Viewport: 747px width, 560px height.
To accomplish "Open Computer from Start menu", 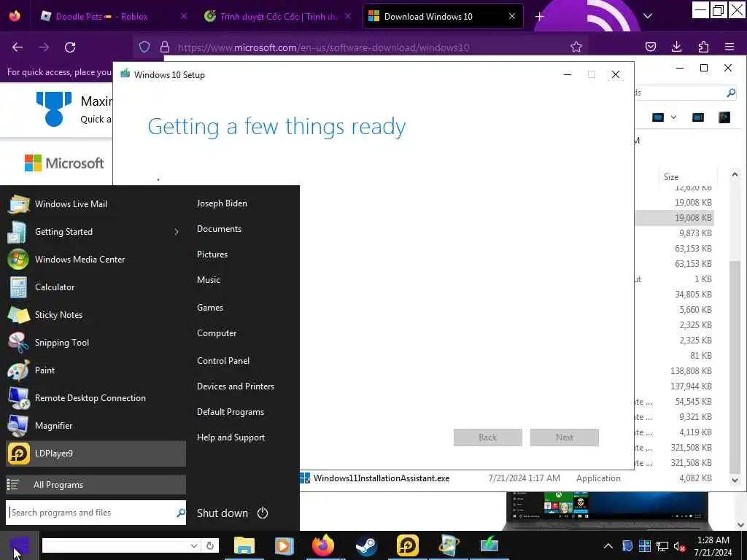I will coord(216,332).
